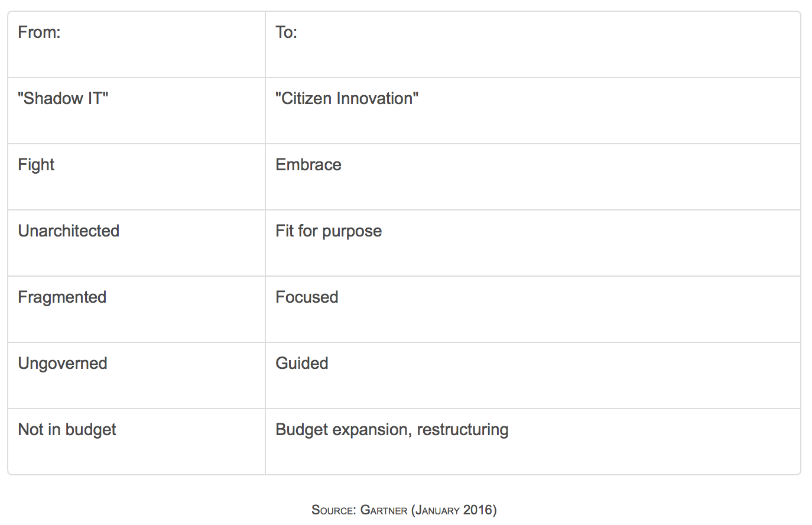Click "Gartner" in the source caption
The image size is (812, 525).
pyautogui.click(x=384, y=510)
